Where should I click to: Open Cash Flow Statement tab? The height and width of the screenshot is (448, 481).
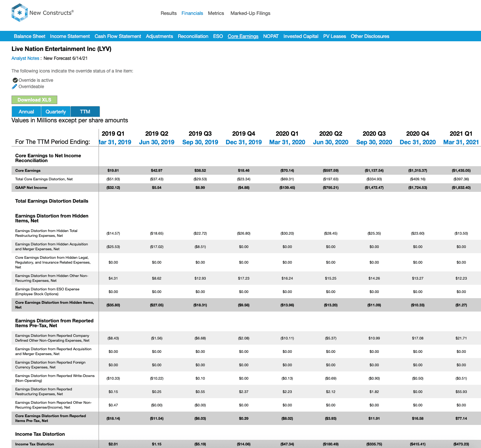tap(118, 36)
